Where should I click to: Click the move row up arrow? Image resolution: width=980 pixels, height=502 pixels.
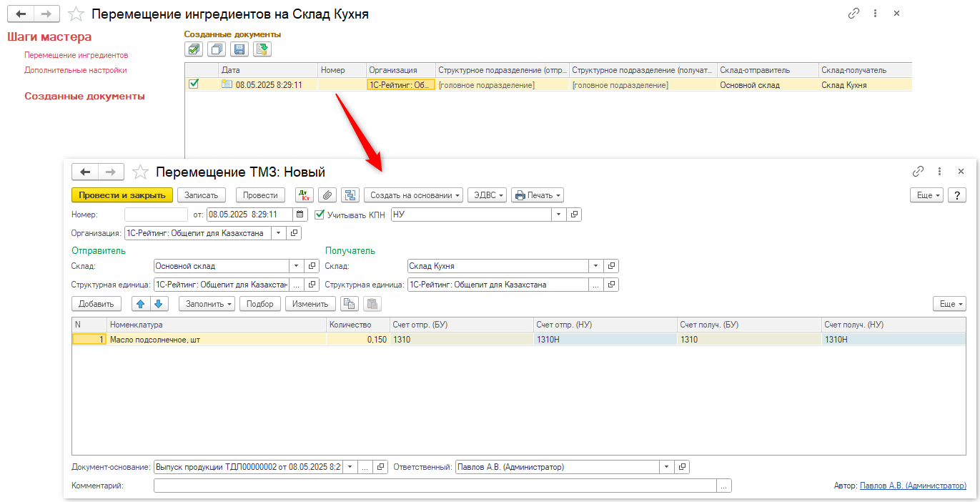coord(141,304)
